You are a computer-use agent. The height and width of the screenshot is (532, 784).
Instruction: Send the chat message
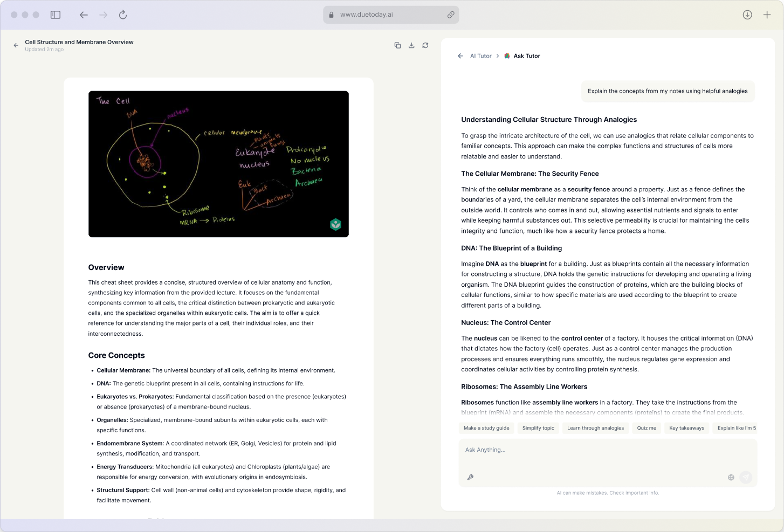tap(746, 477)
